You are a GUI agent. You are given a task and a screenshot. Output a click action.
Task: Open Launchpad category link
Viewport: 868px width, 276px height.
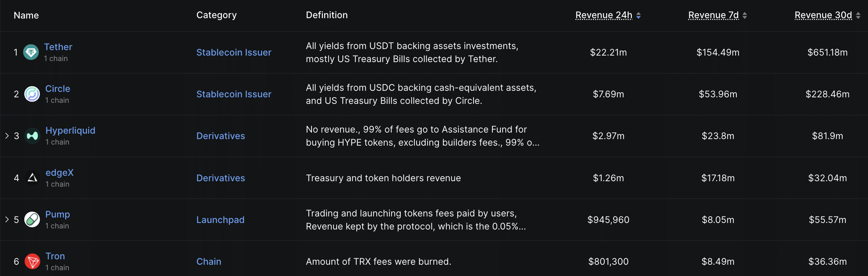point(220,220)
